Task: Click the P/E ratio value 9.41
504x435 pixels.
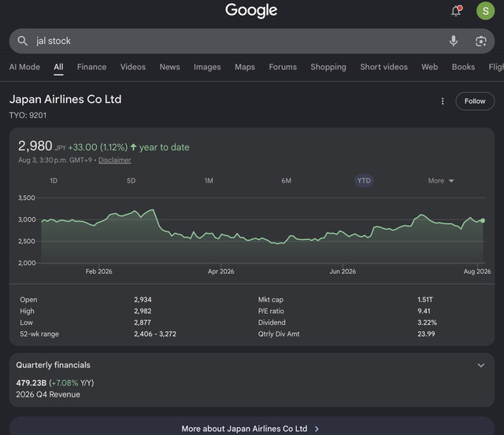Action: [x=424, y=311]
